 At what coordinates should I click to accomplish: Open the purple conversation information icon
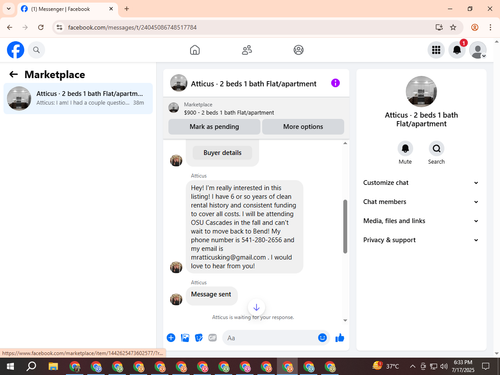pyautogui.click(x=335, y=83)
